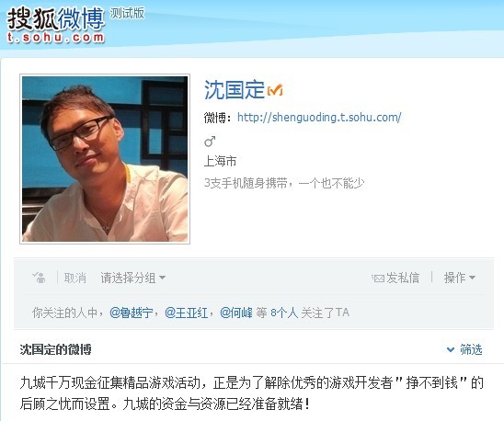Click the orange verified badge next to 沈国定
Viewport: 504px width, 421px height.
click(x=275, y=90)
